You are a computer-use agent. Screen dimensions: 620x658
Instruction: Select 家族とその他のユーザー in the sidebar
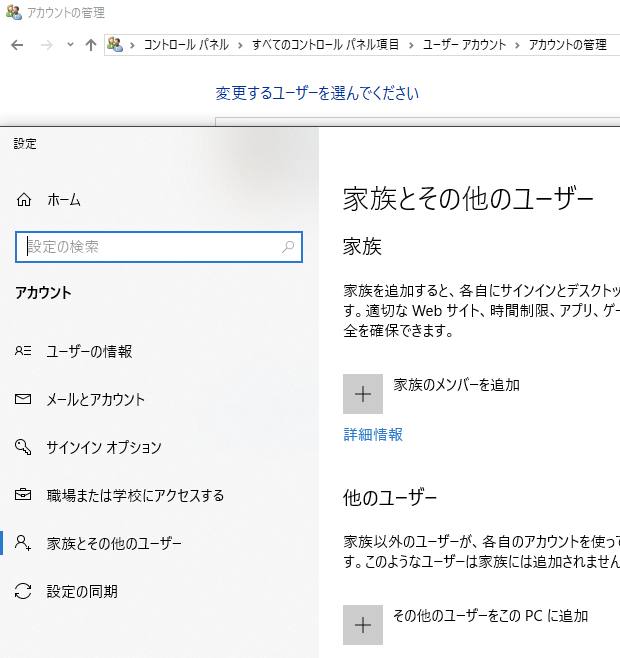(x=114, y=544)
